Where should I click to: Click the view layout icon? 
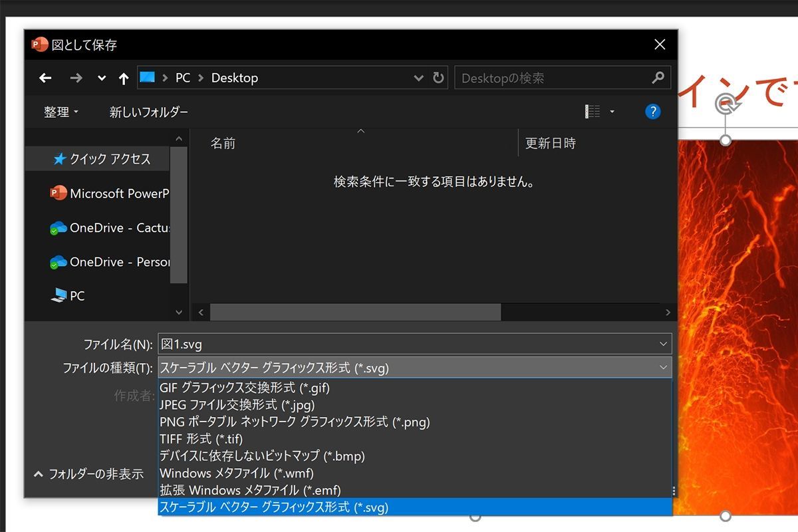point(593,112)
